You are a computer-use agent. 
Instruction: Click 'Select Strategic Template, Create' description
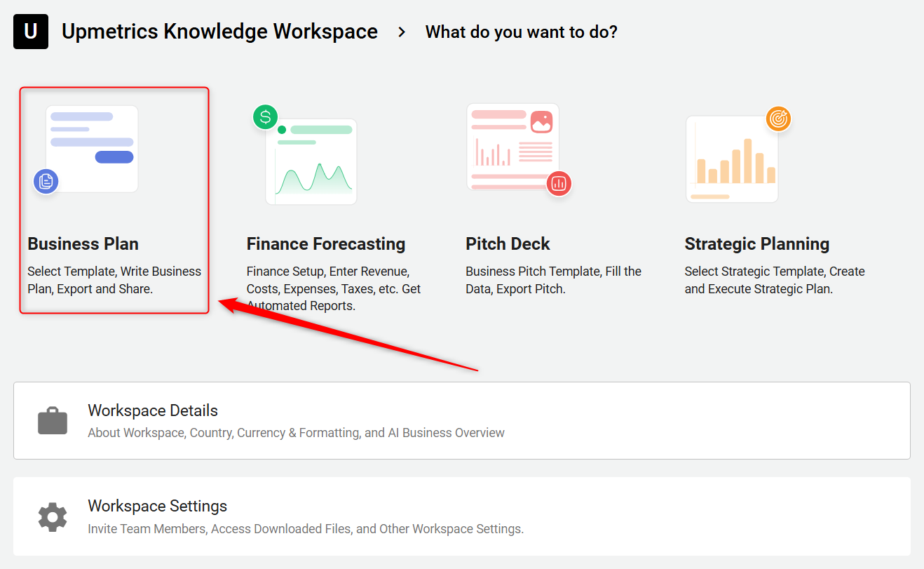(775, 280)
